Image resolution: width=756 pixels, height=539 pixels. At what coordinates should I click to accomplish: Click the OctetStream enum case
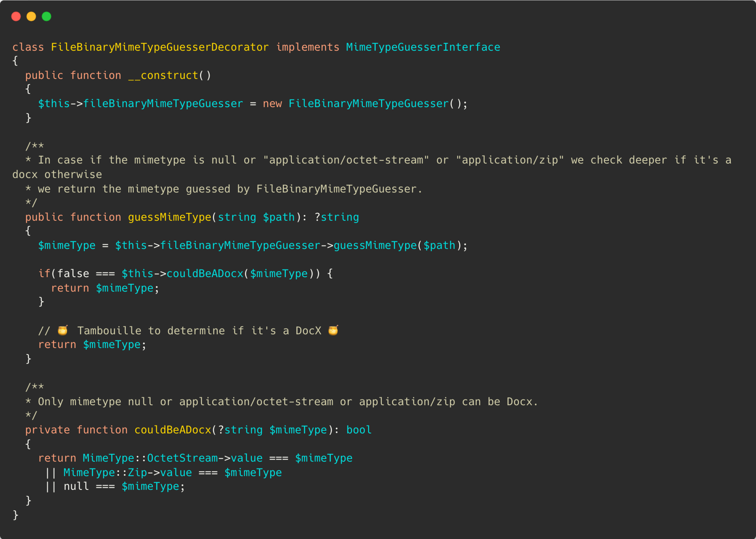[182, 458]
